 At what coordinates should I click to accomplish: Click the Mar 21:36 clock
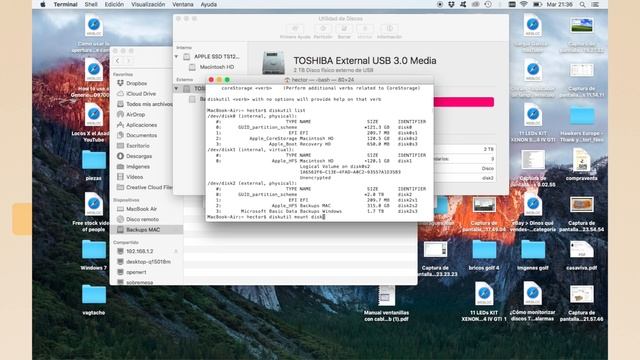point(560,4)
